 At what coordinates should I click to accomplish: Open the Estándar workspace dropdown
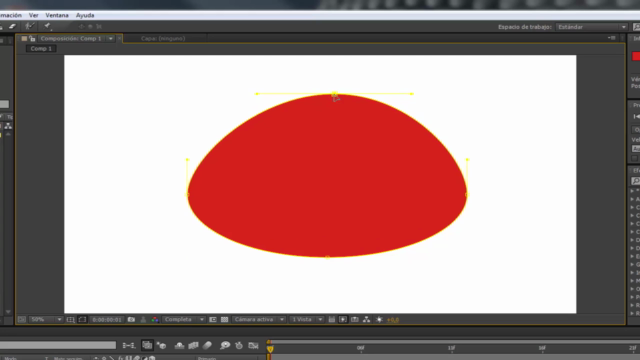(592, 27)
